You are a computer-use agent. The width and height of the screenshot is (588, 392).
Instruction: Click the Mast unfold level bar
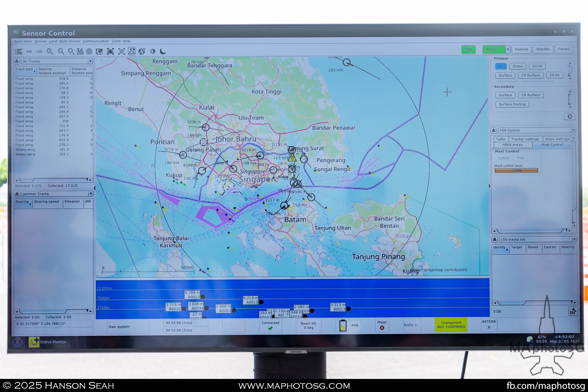tap(516, 171)
